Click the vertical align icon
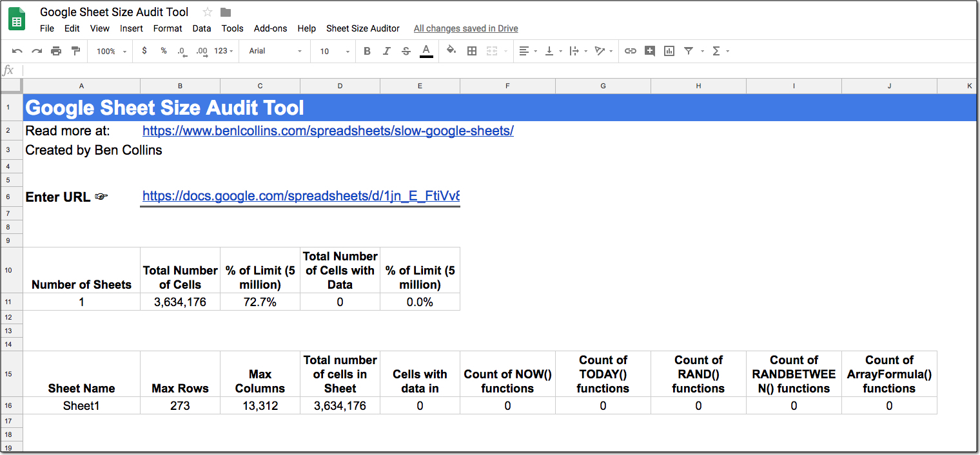 tap(549, 51)
